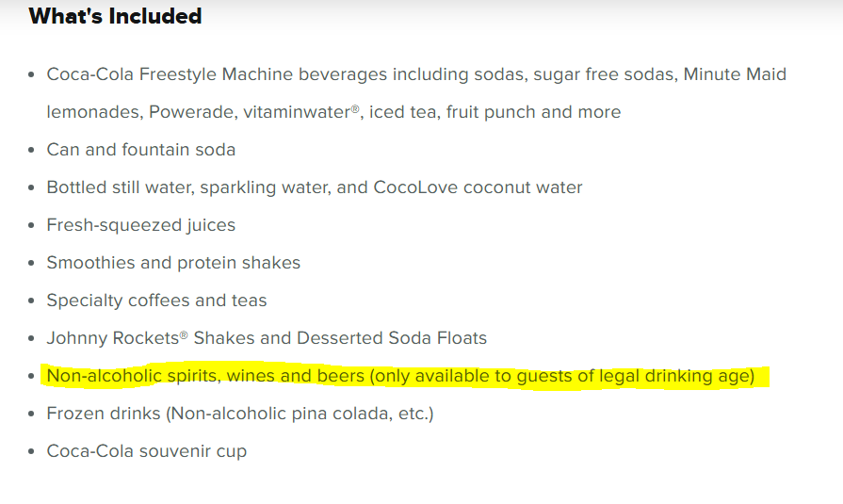Click the Coca-Cola Freestyle Machine beverages line
Viewport: 843px width, 504px height.
pyautogui.click(x=416, y=74)
